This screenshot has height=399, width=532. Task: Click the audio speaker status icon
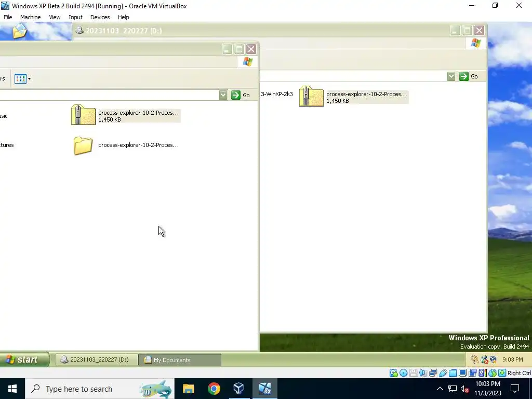point(423,373)
